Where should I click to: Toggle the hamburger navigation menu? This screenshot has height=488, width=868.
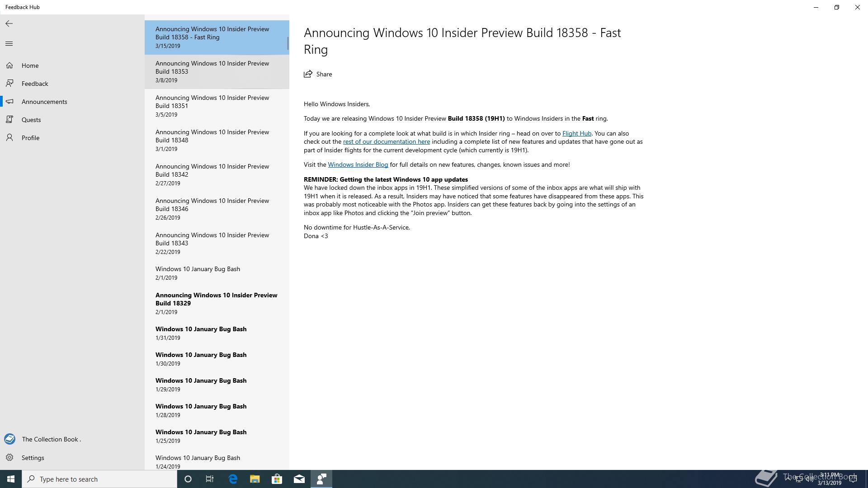tap(9, 44)
